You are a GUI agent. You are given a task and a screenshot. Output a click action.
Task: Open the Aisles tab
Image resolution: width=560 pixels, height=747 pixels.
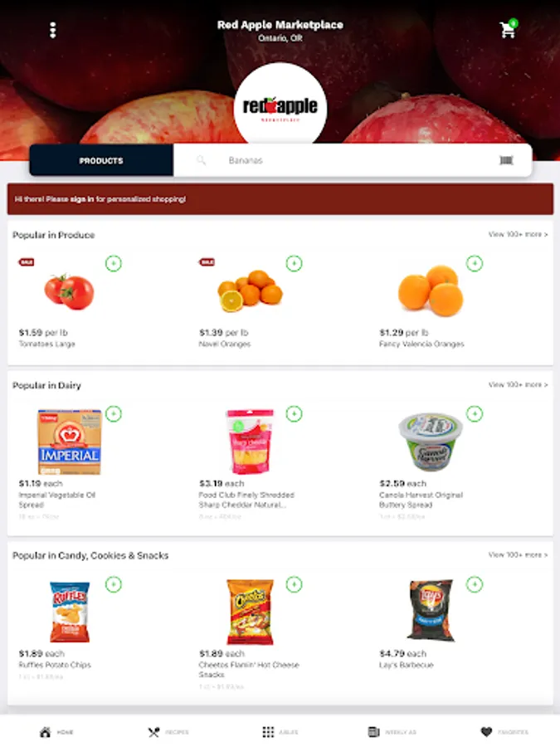(280, 732)
